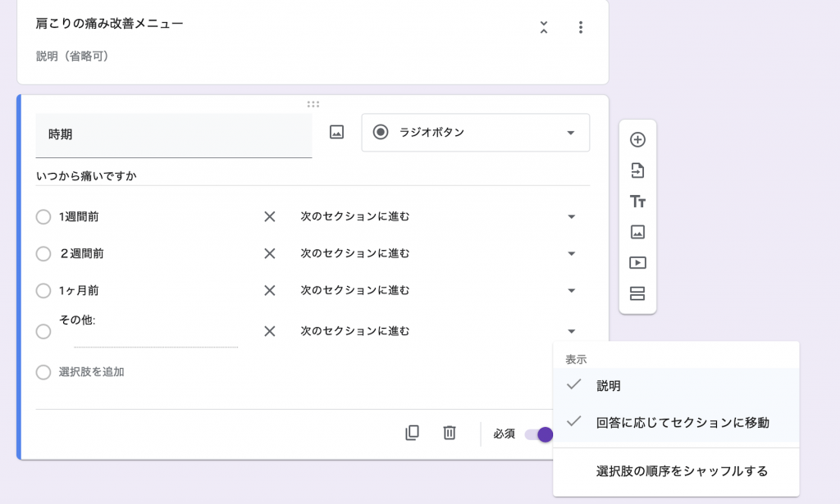Uncheck 説明 in the display menu

coord(608,385)
